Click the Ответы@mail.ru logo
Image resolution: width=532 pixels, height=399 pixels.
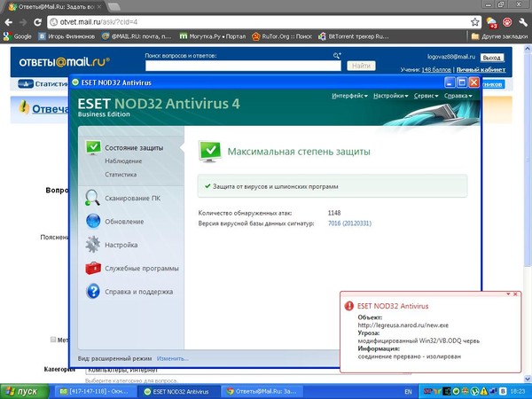pyautogui.click(x=64, y=62)
